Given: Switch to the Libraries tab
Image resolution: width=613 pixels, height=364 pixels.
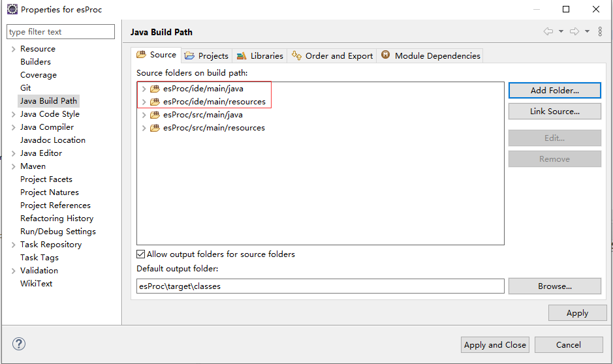Looking at the screenshot, I should (x=260, y=55).
